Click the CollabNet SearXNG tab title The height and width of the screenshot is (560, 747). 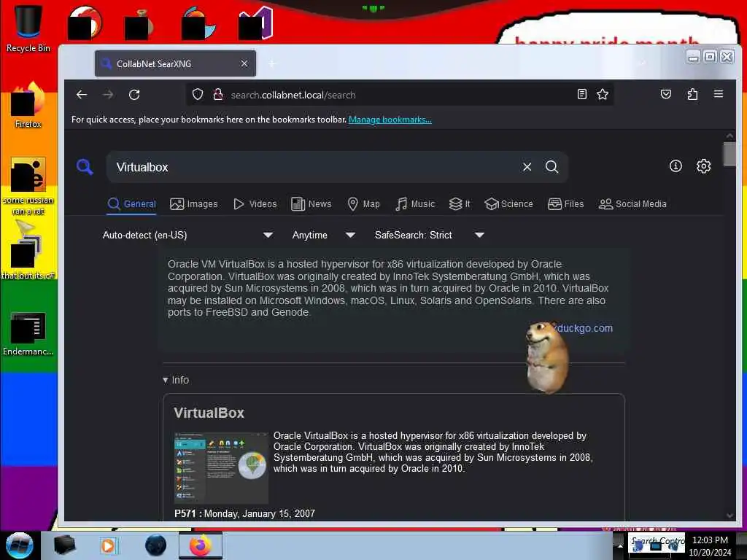tap(154, 64)
